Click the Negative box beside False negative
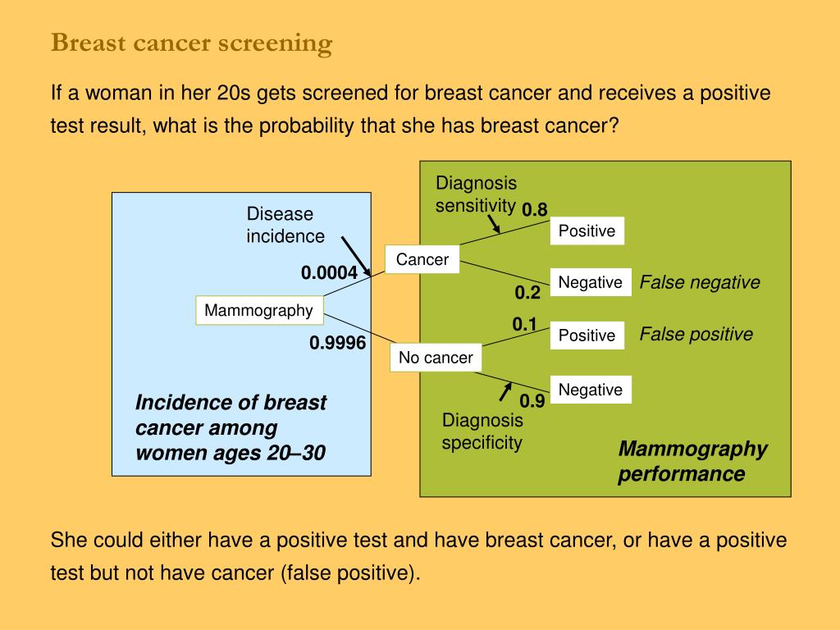 (x=591, y=282)
